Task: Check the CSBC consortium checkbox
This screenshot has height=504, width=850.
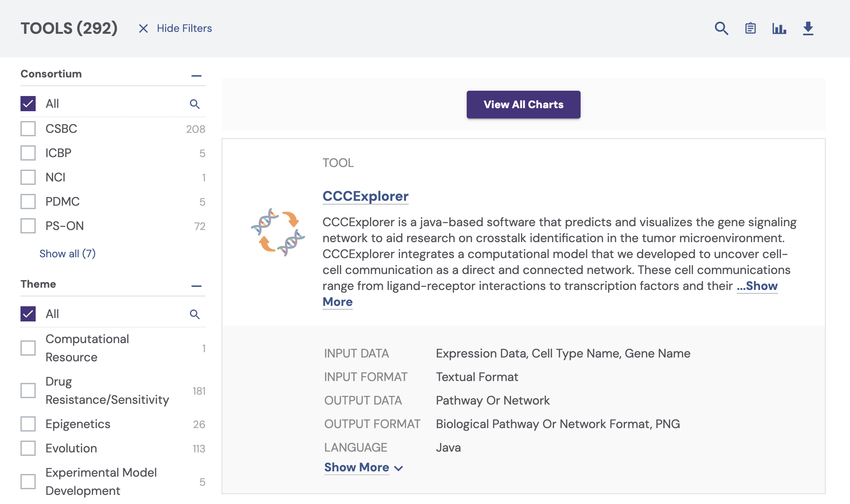Action: (x=28, y=129)
